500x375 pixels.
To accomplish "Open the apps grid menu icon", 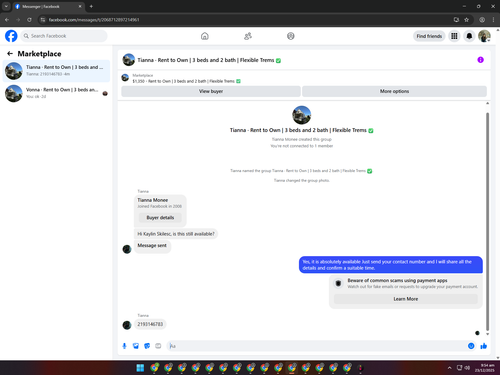I will pos(454,36).
